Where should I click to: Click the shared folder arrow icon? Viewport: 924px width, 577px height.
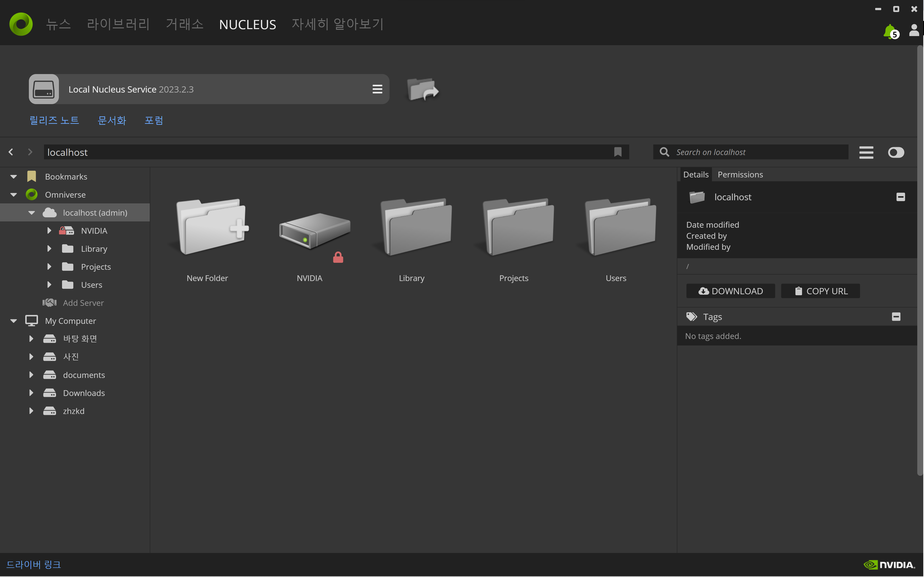pos(422,89)
